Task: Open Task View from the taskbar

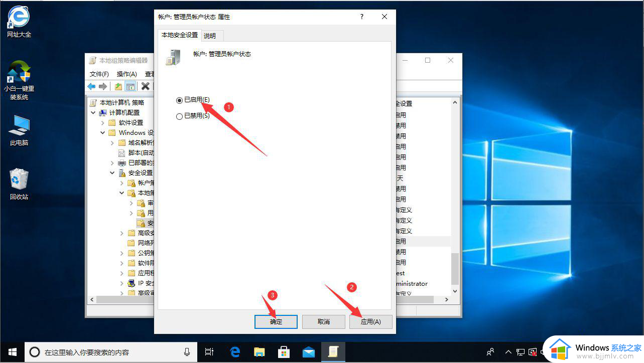Action: (209, 352)
